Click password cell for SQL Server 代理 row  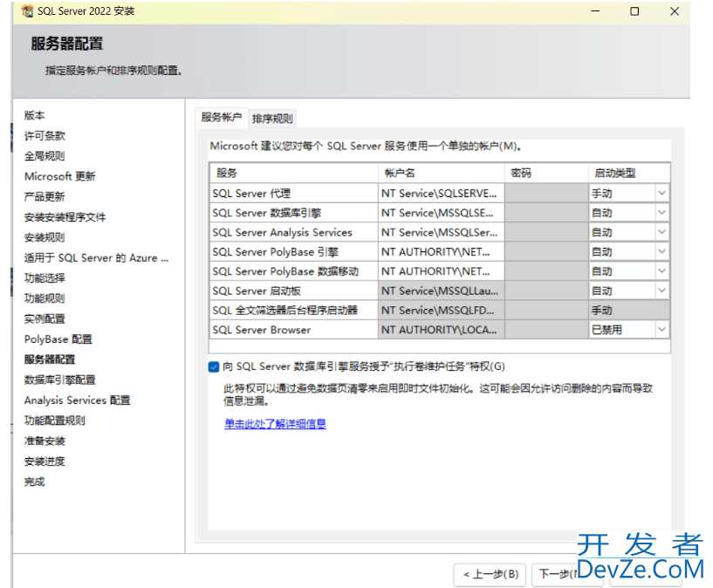pos(546,193)
